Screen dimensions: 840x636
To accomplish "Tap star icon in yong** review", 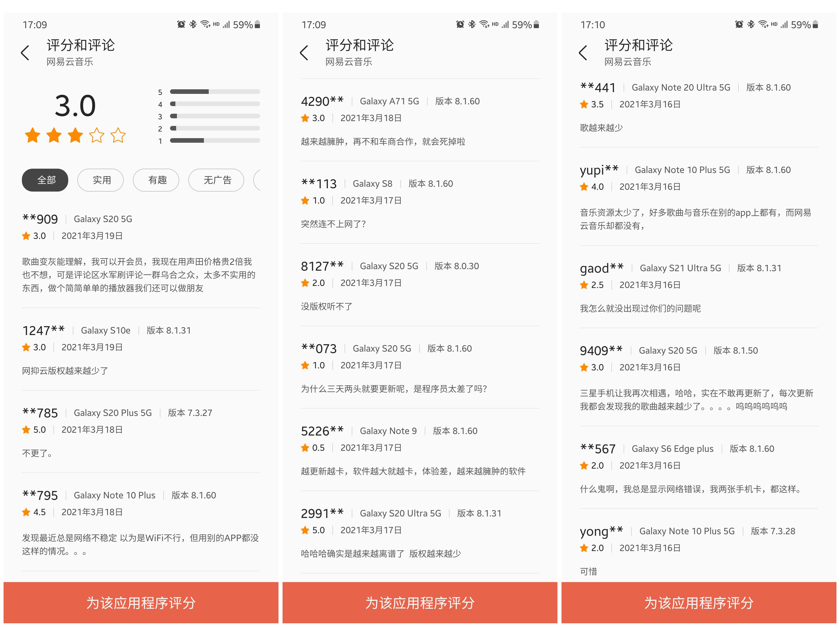I will 584,548.
